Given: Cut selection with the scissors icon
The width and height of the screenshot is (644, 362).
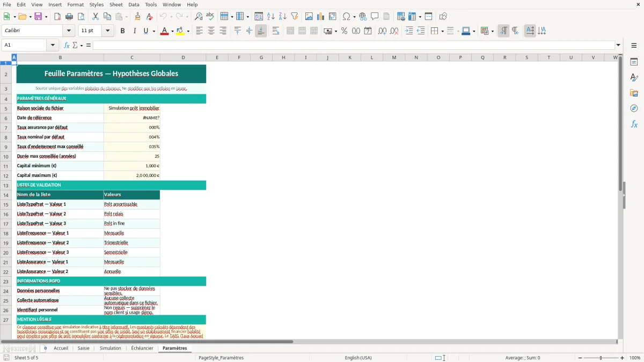Looking at the screenshot, I should 96,17.
